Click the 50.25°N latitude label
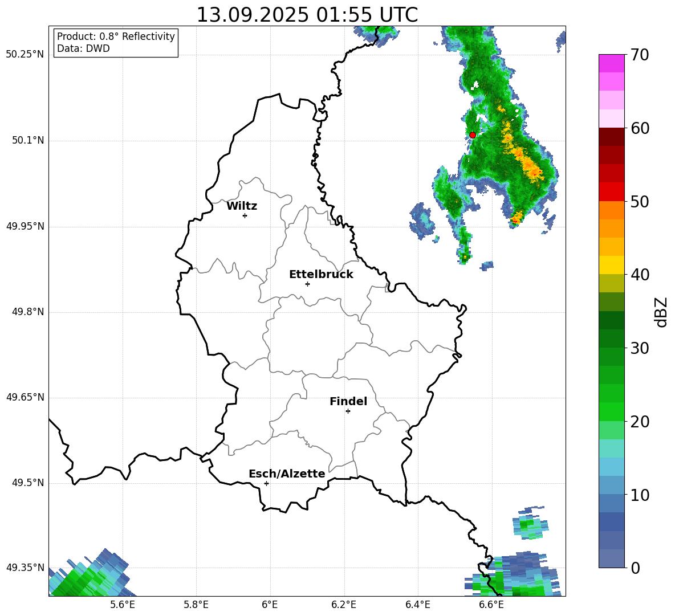Image resolution: width=675 pixels, height=616 pixels. pyautogui.click(x=25, y=55)
